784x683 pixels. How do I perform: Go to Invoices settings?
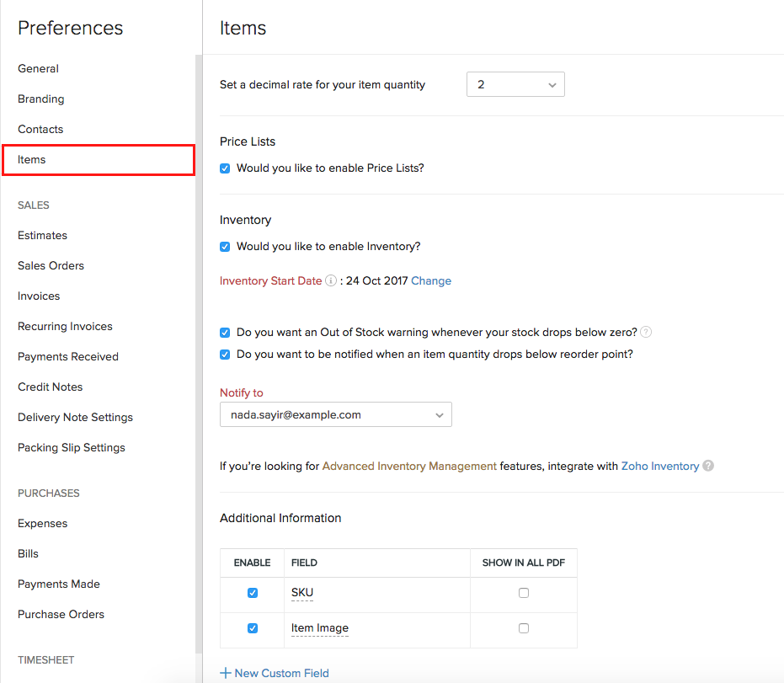(38, 296)
